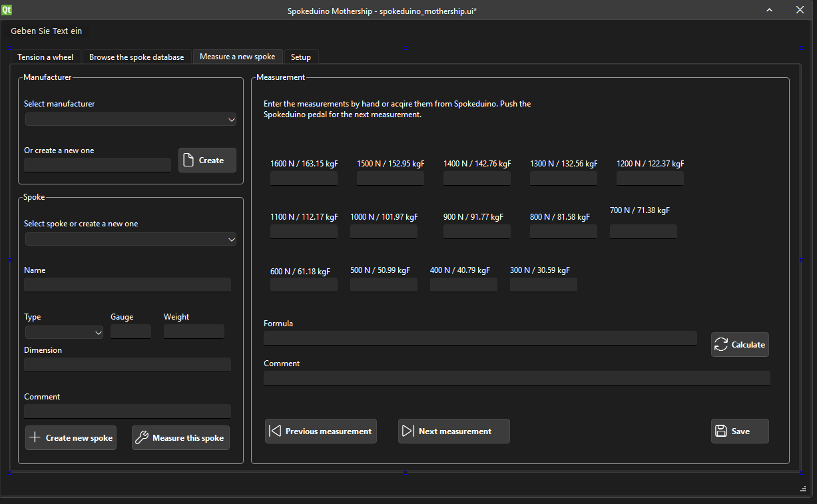Click the Previous measurement arrow icon

click(274, 431)
